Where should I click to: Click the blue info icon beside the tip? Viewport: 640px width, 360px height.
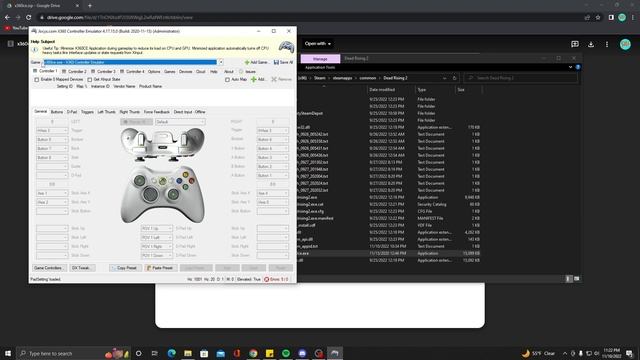point(35,50)
